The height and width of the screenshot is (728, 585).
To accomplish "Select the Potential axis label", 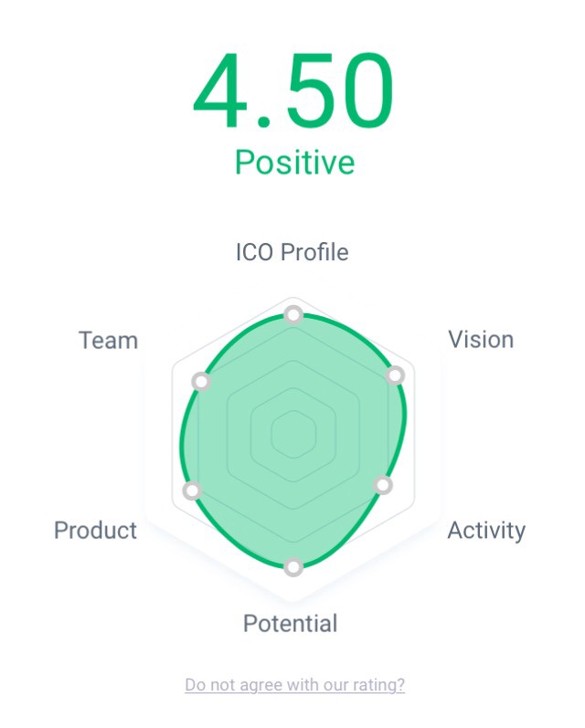I will click(290, 624).
